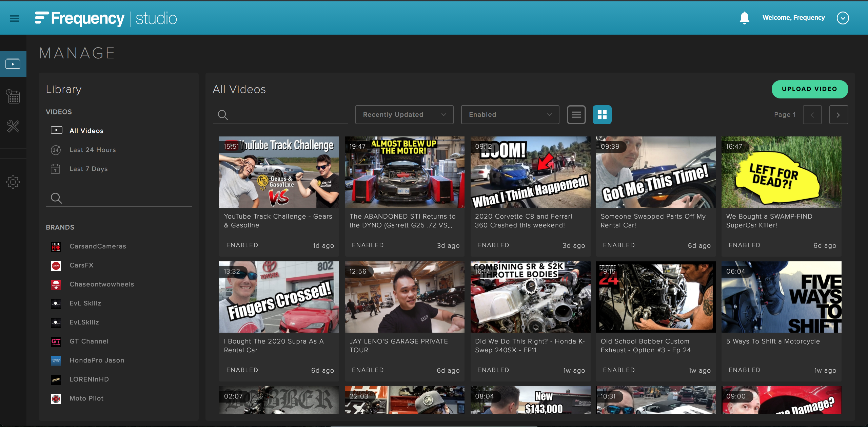Open the settings gear sidebar icon
Image resolution: width=868 pixels, height=427 pixels.
pyautogui.click(x=13, y=182)
